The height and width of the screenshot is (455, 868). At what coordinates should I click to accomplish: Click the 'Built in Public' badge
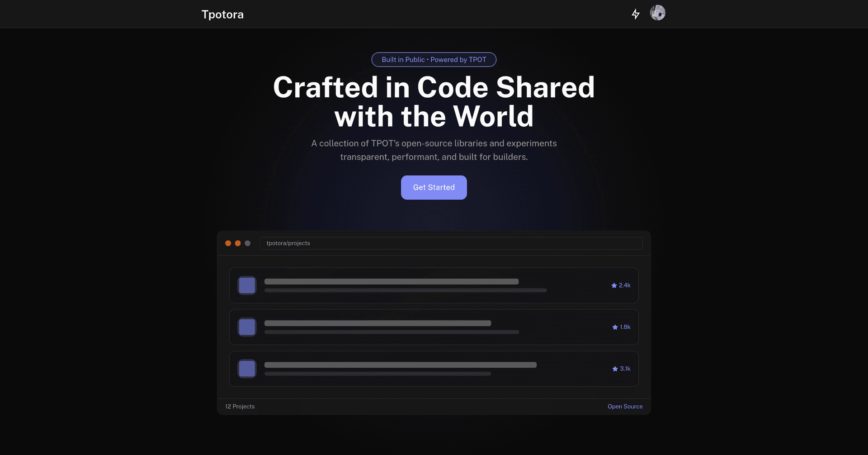pyautogui.click(x=434, y=60)
